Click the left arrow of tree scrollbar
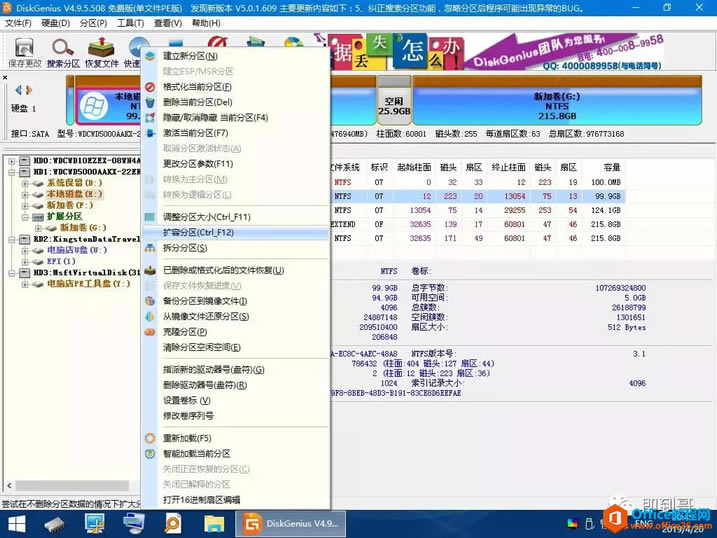The width and height of the screenshot is (717, 538). pos(10,485)
